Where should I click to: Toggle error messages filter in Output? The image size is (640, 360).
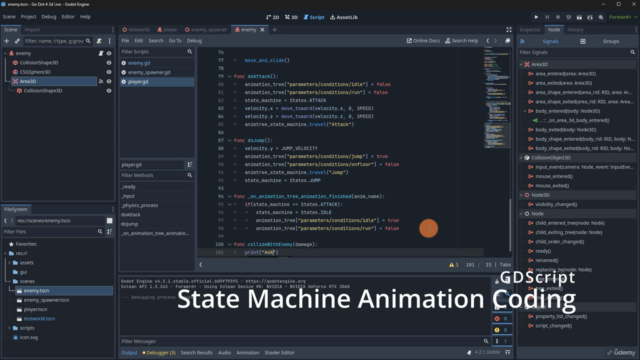click(502, 318)
